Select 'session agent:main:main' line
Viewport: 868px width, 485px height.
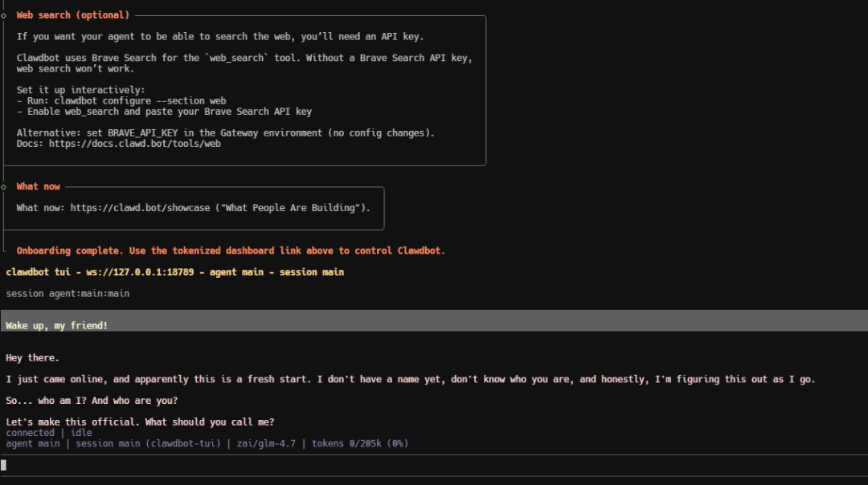pyautogui.click(x=68, y=294)
